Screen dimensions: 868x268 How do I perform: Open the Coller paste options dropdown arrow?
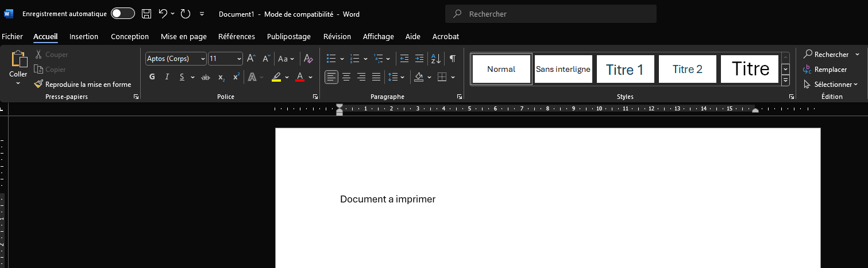pos(18,83)
